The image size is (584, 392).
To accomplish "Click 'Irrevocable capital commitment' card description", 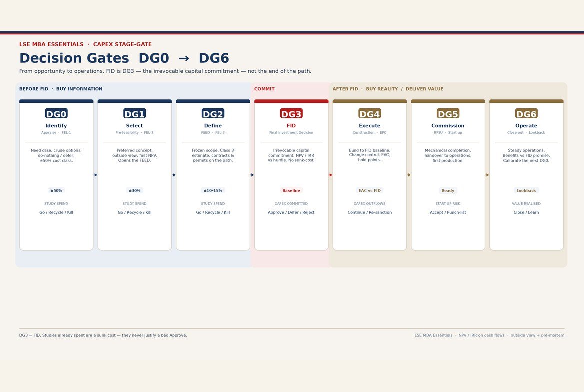I will 291,155.
